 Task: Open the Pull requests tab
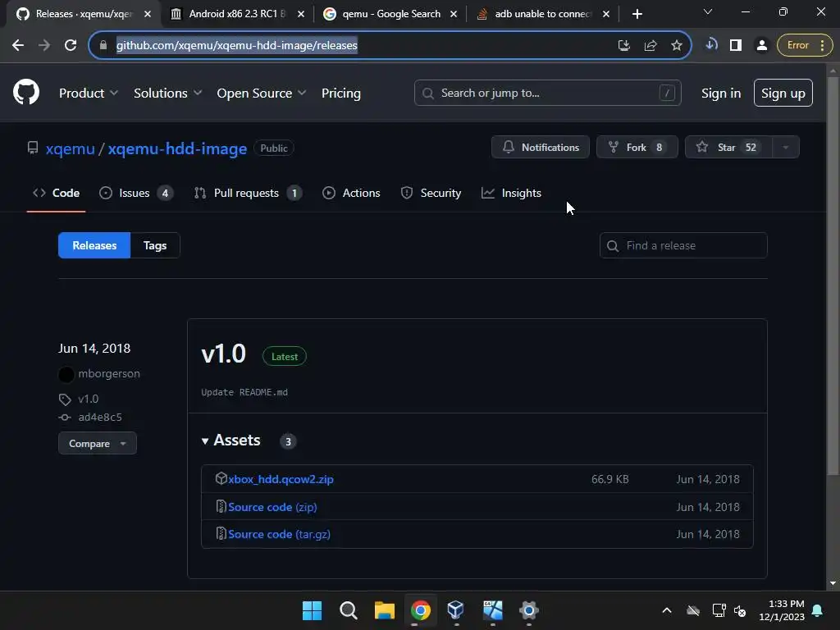tap(248, 193)
